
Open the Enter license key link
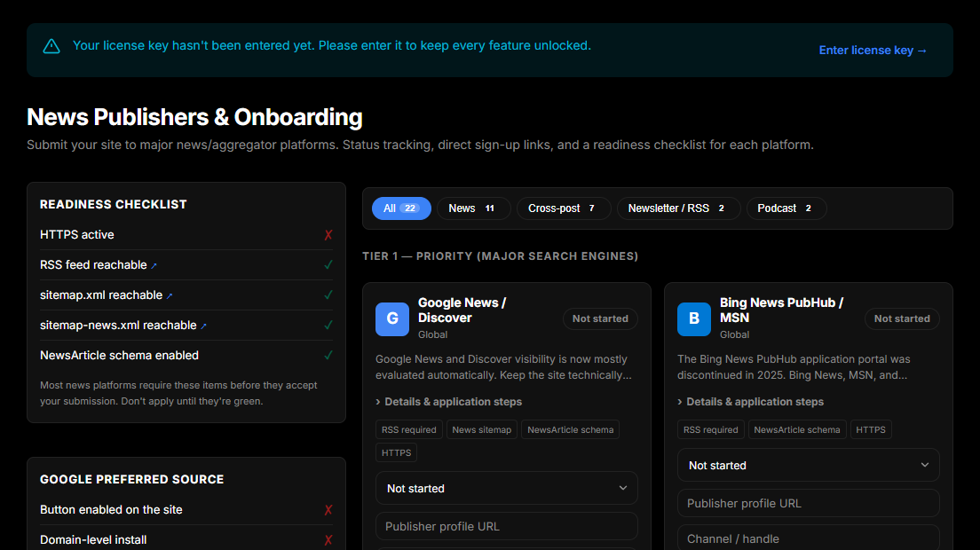click(873, 50)
